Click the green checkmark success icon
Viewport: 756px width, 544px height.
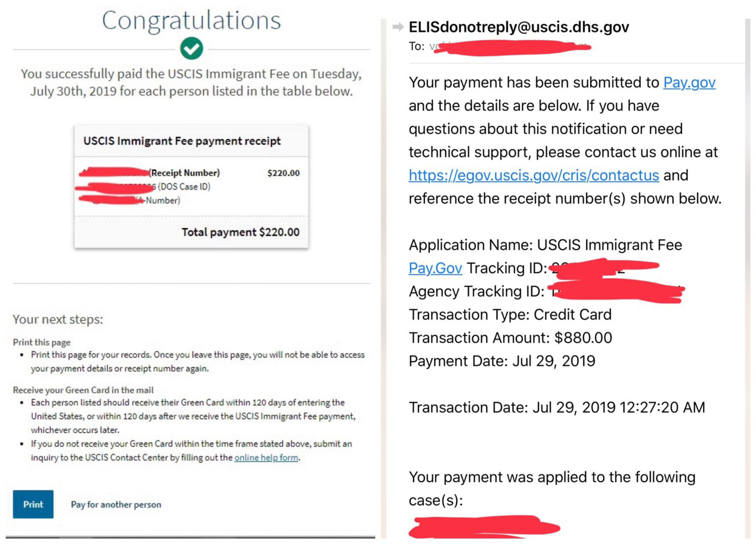[x=191, y=48]
